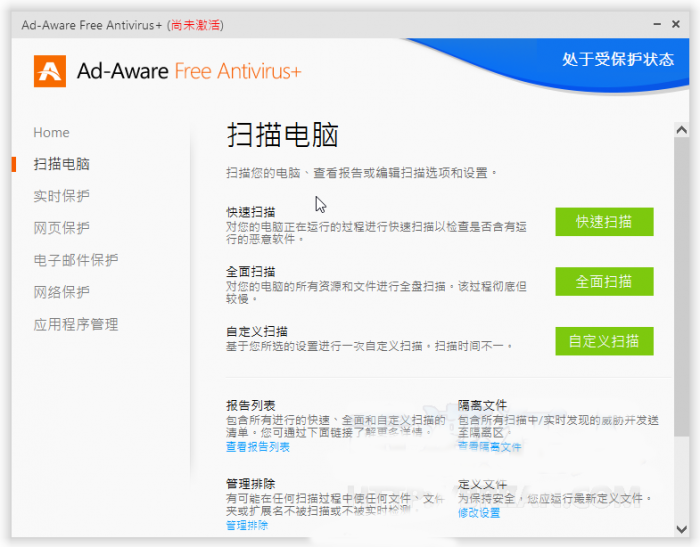Click the 扫描电脑 page heading
700x547 pixels.
coord(283,134)
